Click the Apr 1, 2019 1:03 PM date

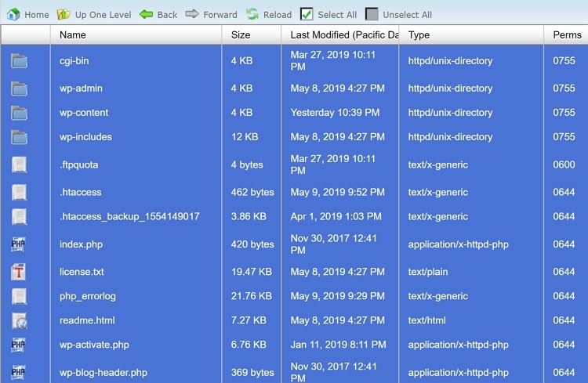336,216
